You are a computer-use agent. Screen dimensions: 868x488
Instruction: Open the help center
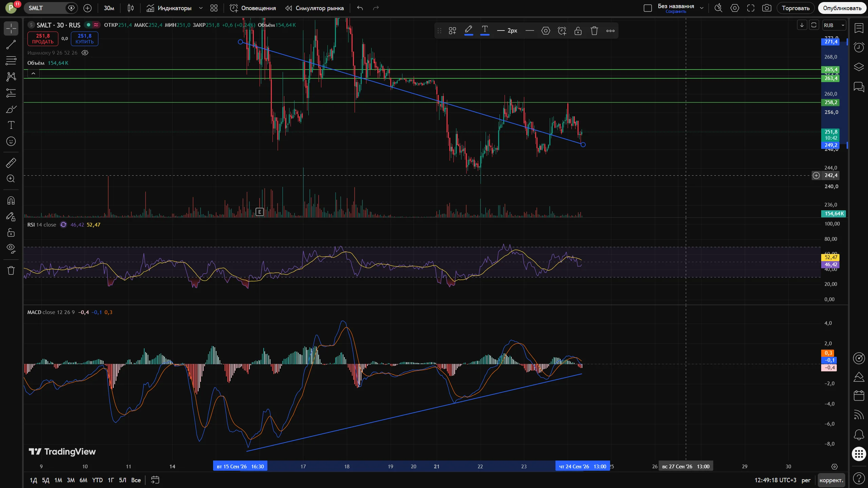coord(859,479)
